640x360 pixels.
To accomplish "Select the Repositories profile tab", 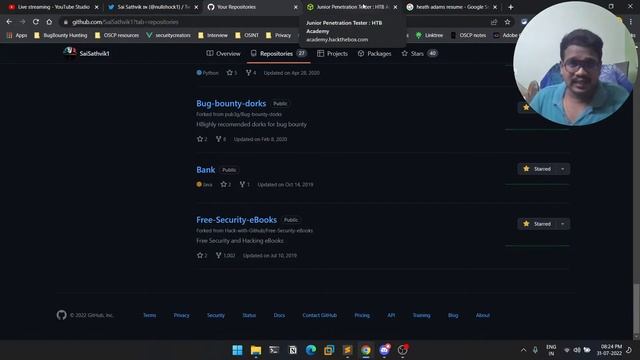I will [x=278, y=53].
